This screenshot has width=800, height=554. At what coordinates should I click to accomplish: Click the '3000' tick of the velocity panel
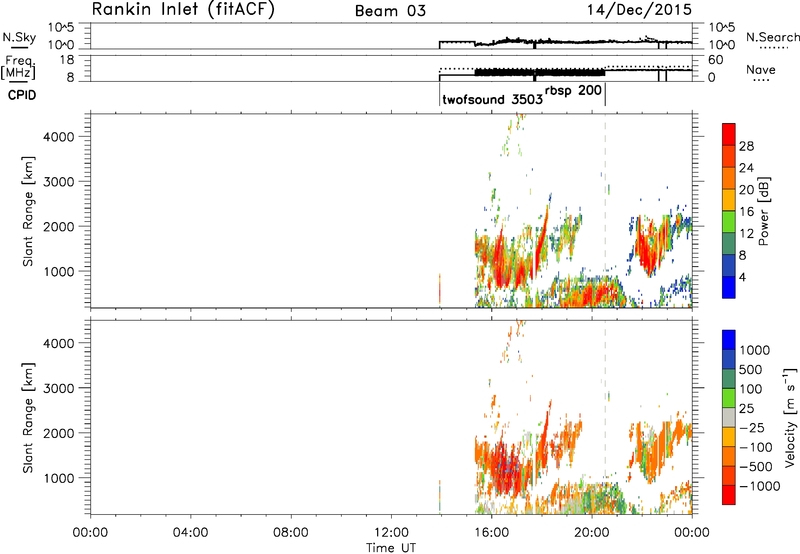pos(58,388)
